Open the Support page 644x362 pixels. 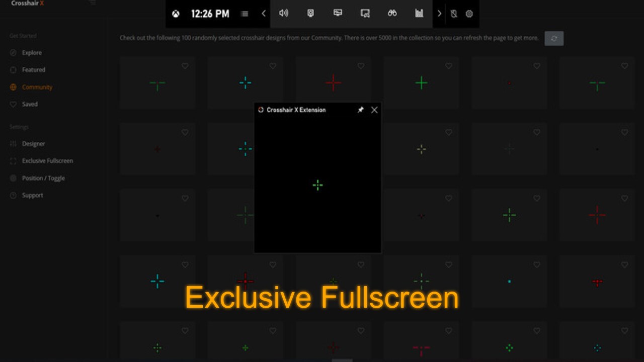[32, 195]
